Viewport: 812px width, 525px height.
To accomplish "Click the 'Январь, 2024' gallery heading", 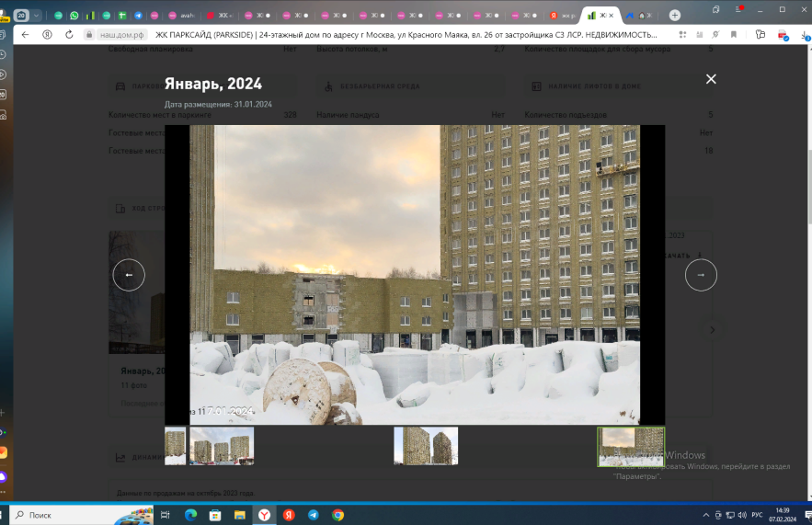I will click(x=213, y=84).
